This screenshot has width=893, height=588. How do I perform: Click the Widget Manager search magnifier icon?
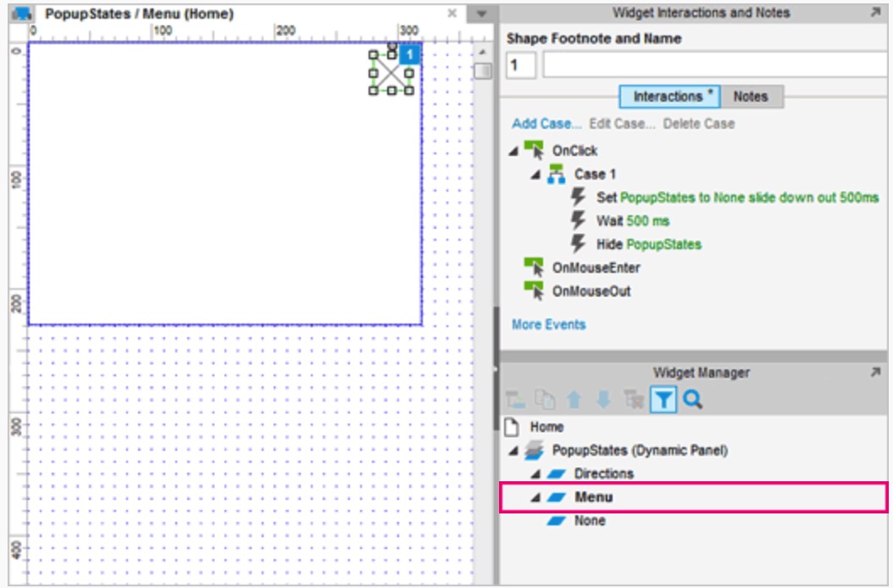(x=692, y=399)
